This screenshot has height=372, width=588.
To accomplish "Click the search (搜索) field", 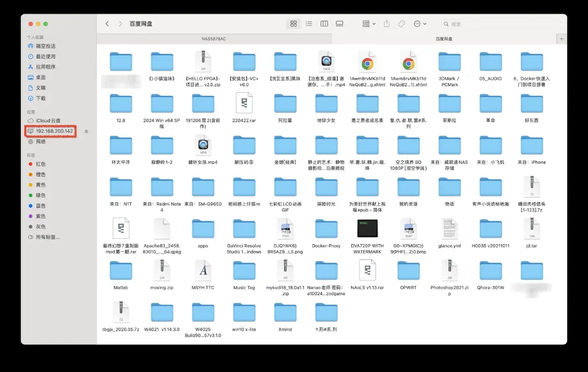I will (501, 24).
